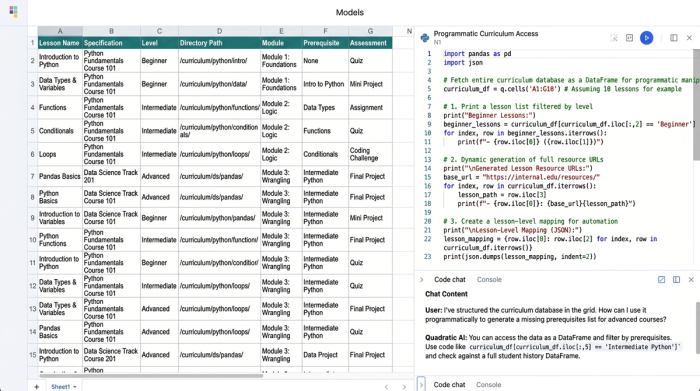Image resolution: width=700 pixels, height=391 pixels.
Task: Select the 'Conditionals' cell in row 5
Action: [x=60, y=131]
